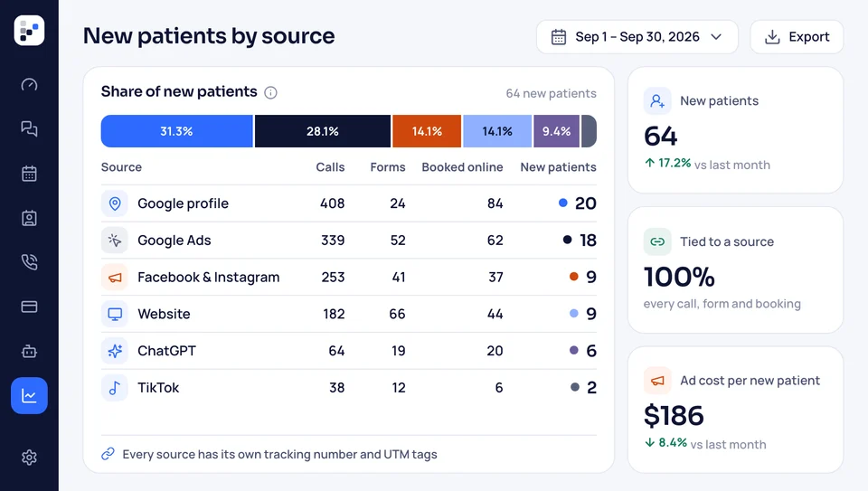Click the 20 new patients value for Google profile

point(585,203)
